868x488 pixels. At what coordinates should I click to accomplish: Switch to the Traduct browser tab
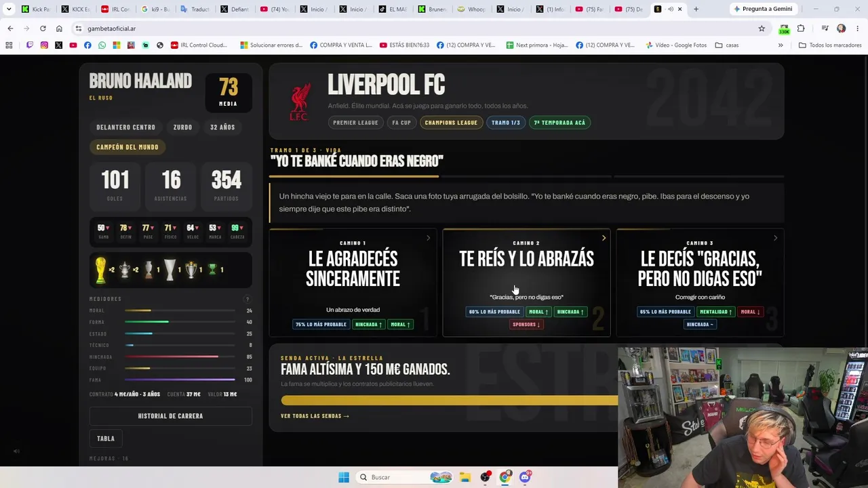click(194, 9)
